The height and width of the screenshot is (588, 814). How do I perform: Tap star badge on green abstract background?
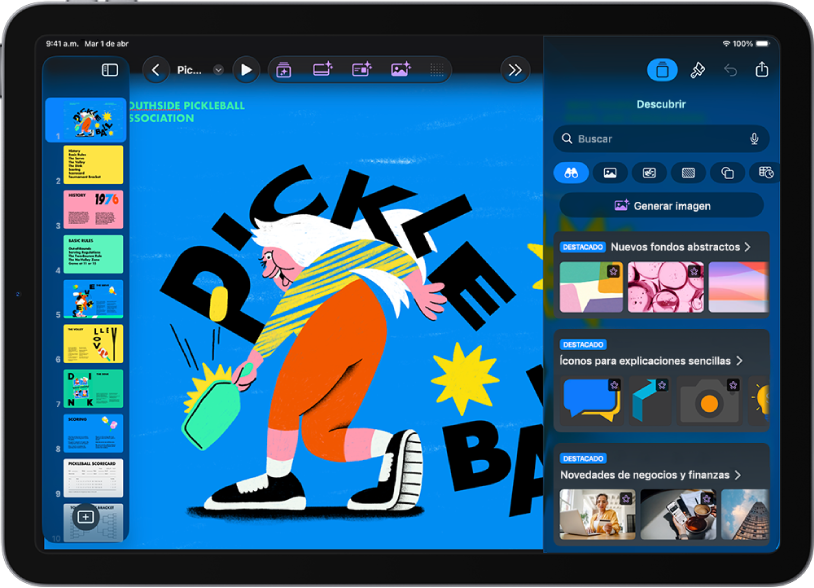(x=613, y=271)
